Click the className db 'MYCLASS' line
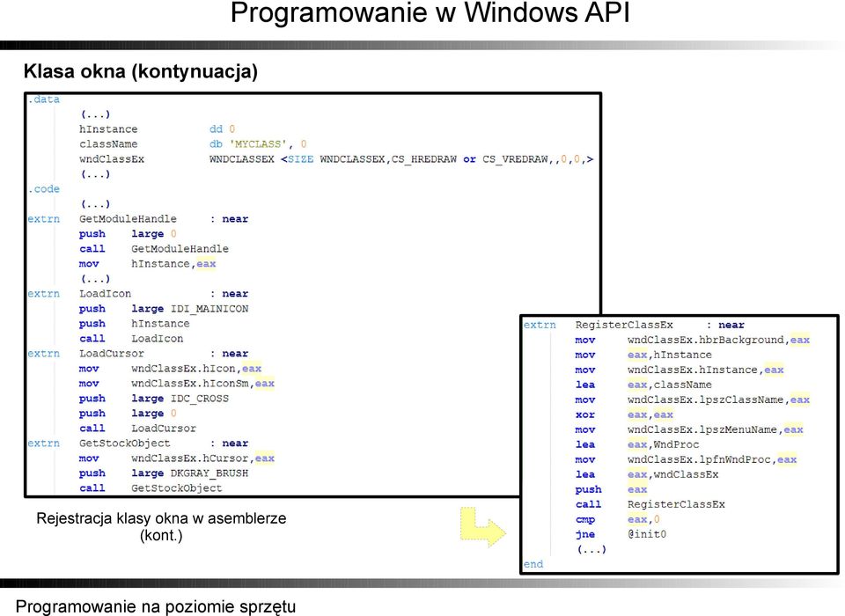The width and height of the screenshot is (845, 616). (193, 144)
